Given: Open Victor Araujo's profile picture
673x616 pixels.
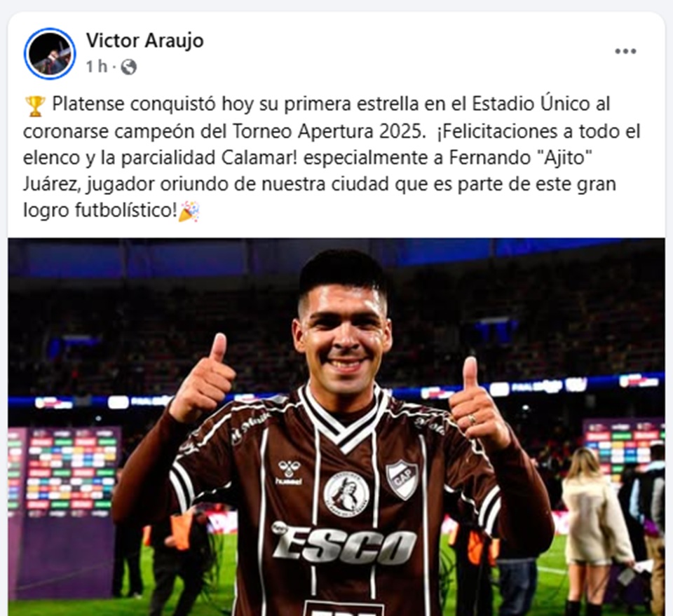Looking at the screenshot, I should click(x=50, y=54).
